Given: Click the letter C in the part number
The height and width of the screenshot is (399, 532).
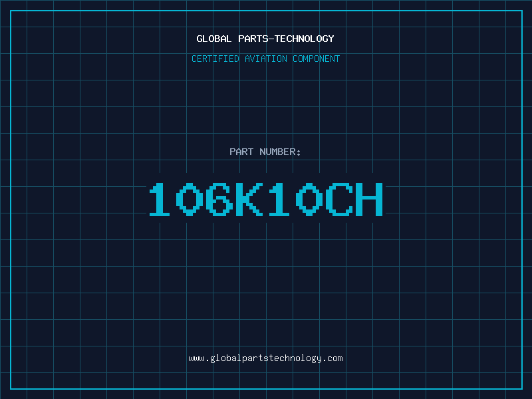Looking at the screenshot, I should [x=339, y=199].
